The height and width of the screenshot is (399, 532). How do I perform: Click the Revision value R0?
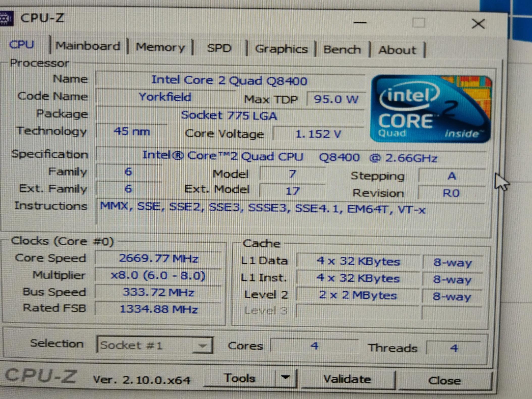[451, 193]
